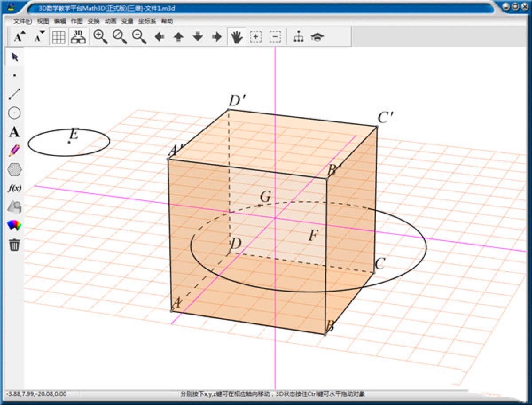
Task: Click the zoom in magnifier button
Action: click(x=101, y=37)
